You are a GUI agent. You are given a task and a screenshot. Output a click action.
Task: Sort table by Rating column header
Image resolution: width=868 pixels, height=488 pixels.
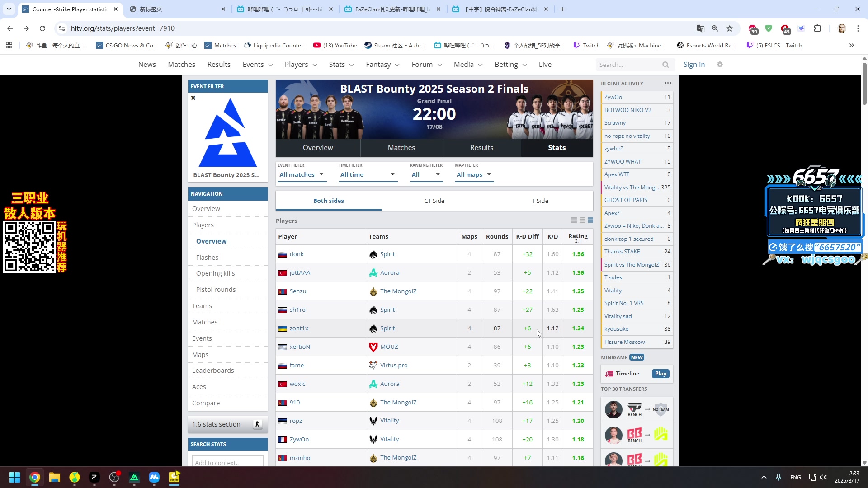coord(578,237)
